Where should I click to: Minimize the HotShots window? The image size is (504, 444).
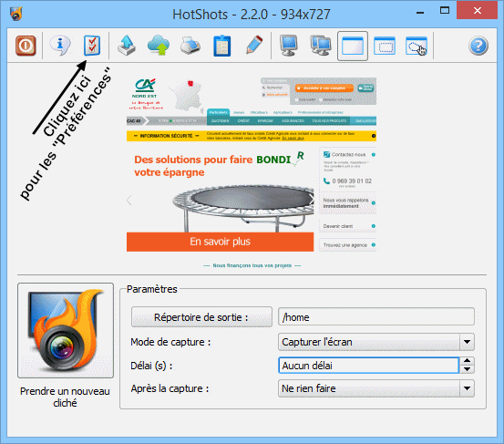click(x=420, y=13)
